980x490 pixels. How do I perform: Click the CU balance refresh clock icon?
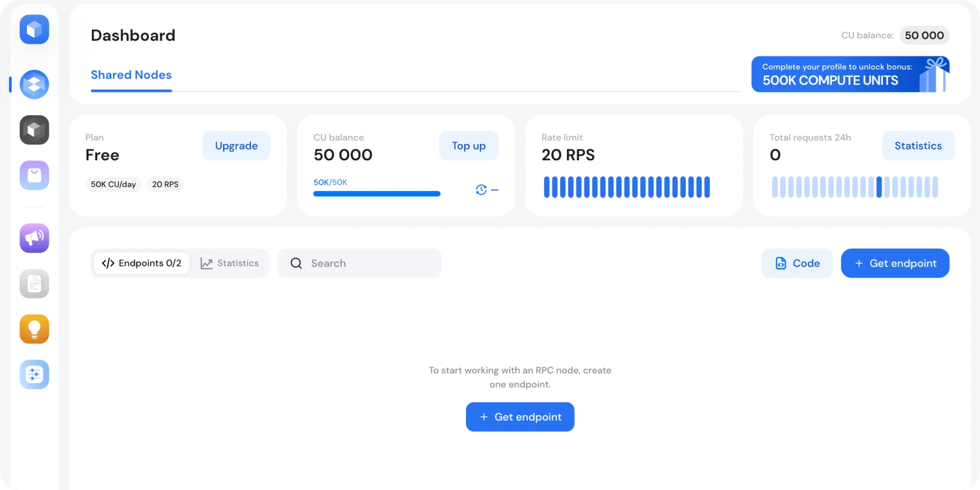coord(481,190)
